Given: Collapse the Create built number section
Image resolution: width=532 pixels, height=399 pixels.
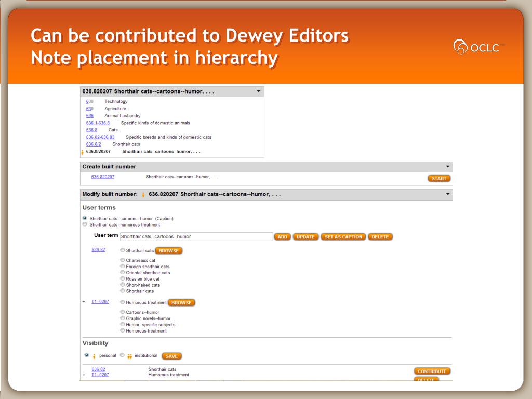Looking at the screenshot, I should (447, 167).
